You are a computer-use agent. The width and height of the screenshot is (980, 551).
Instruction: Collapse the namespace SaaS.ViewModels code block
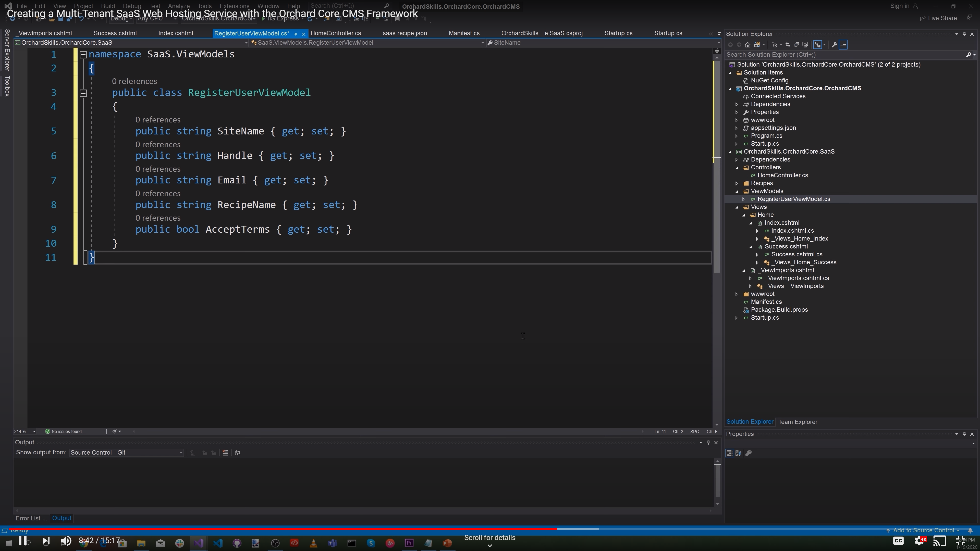83,55
